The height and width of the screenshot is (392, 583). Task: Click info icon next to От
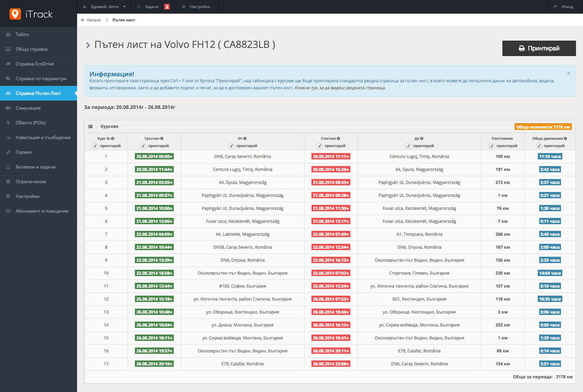[245, 139]
